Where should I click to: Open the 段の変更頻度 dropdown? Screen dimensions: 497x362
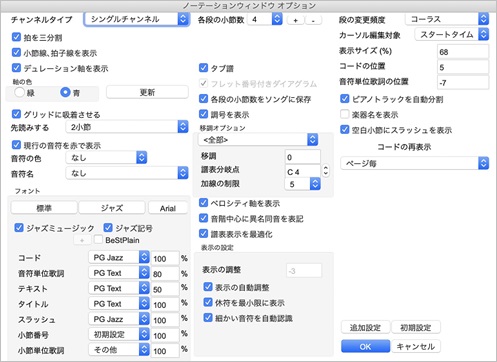(x=447, y=19)
